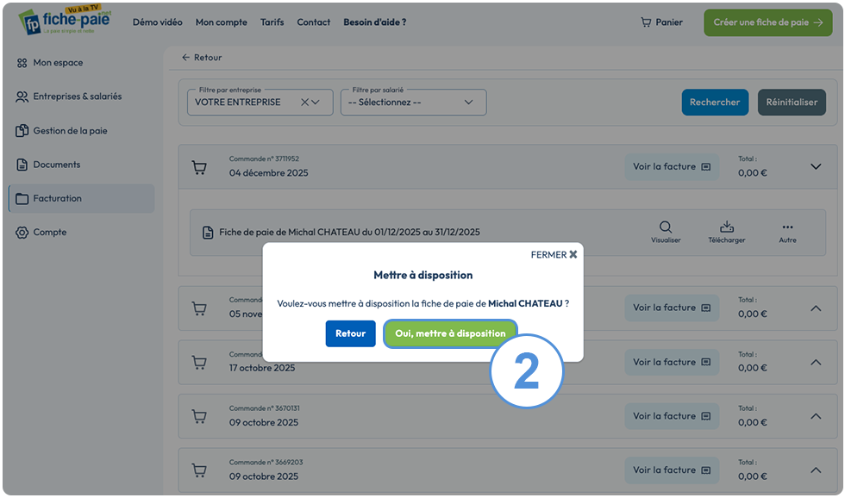The image size is (845, 504).
Task: Collapse the 04 décembre 2025 order
Action: [816, 167]
